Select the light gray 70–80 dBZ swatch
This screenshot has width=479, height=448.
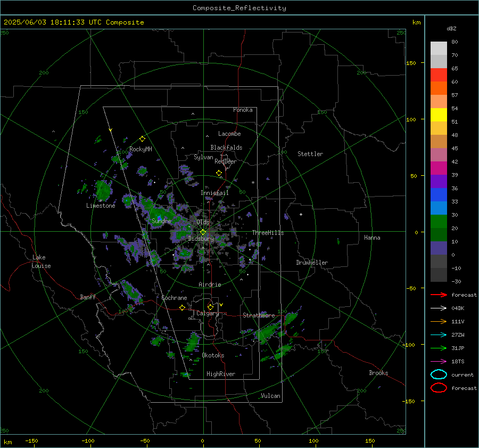click(439, 48)
